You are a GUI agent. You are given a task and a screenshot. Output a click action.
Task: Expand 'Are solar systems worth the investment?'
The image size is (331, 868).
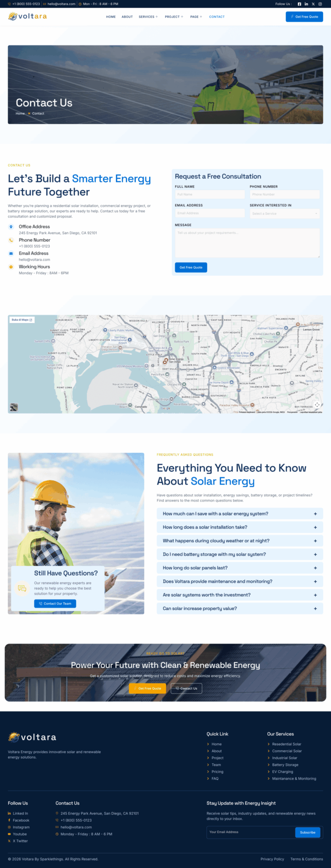(240, 595)
